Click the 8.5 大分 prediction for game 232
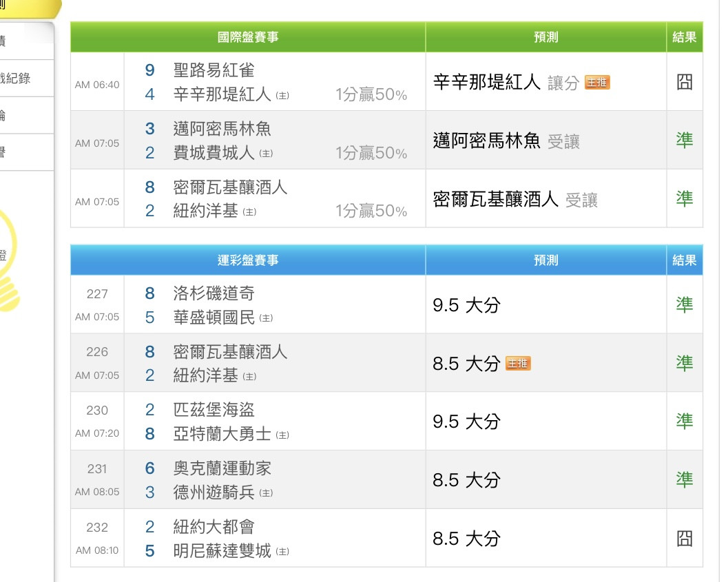 coord(466,539)
